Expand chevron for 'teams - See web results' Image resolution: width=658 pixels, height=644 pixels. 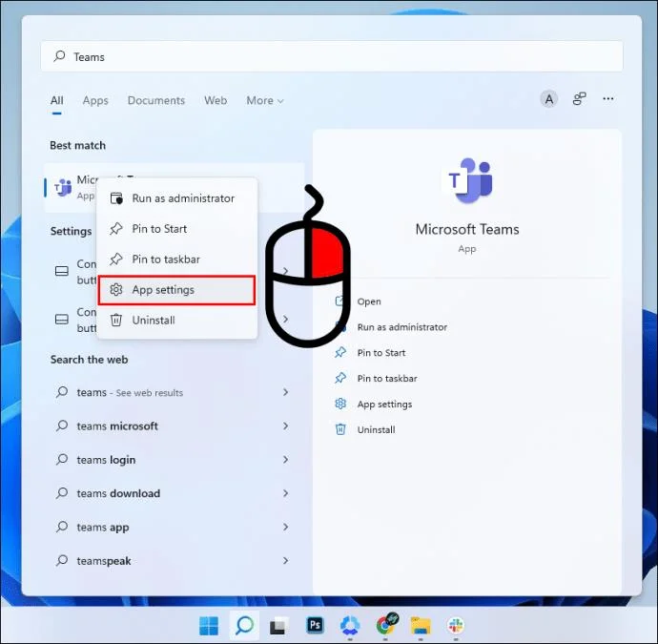pos(286,392)
